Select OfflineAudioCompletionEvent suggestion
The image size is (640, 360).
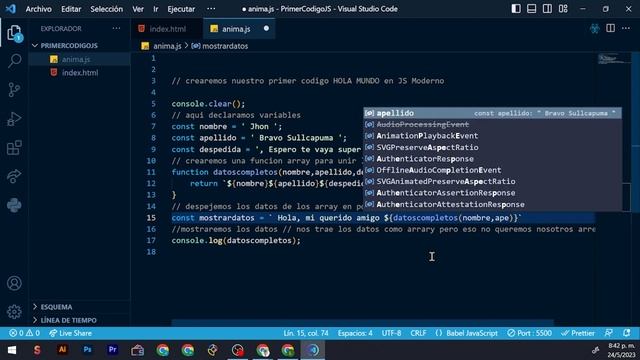pos(493,170)
